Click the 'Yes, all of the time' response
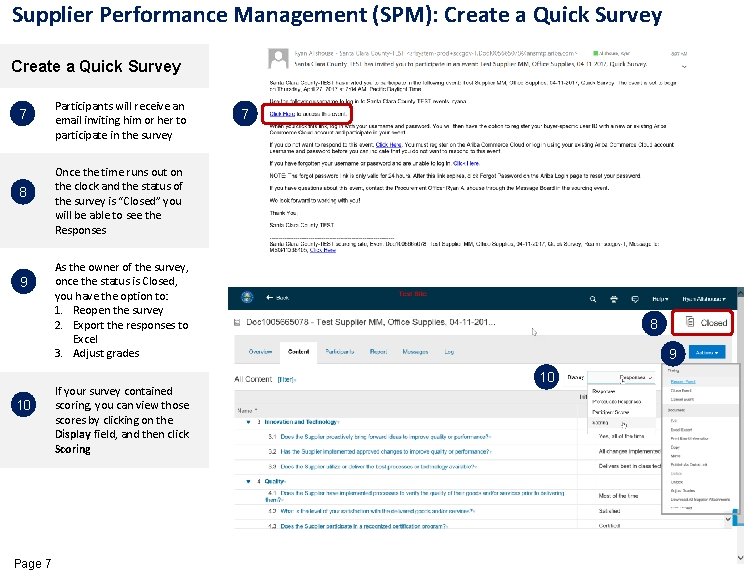This screenshot has width=756, height=576. coord(621,436)
